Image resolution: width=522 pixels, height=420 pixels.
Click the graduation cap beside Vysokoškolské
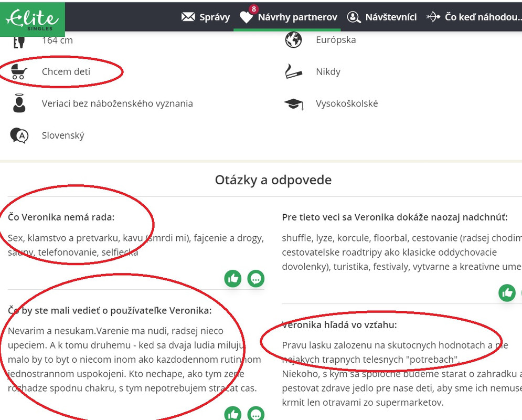coord(293,103)
